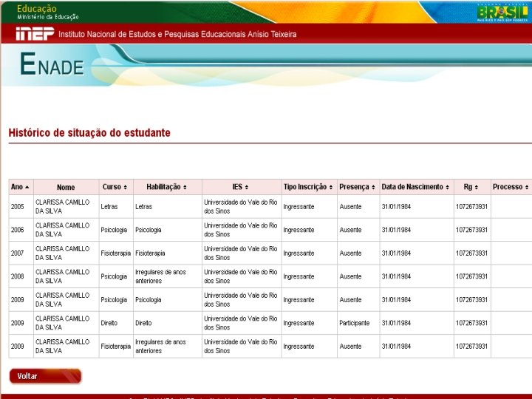The height and width of the screenshot is (399, 532).
Task: Sort table by Tipo Inscrição column
Action: point(309,187)
